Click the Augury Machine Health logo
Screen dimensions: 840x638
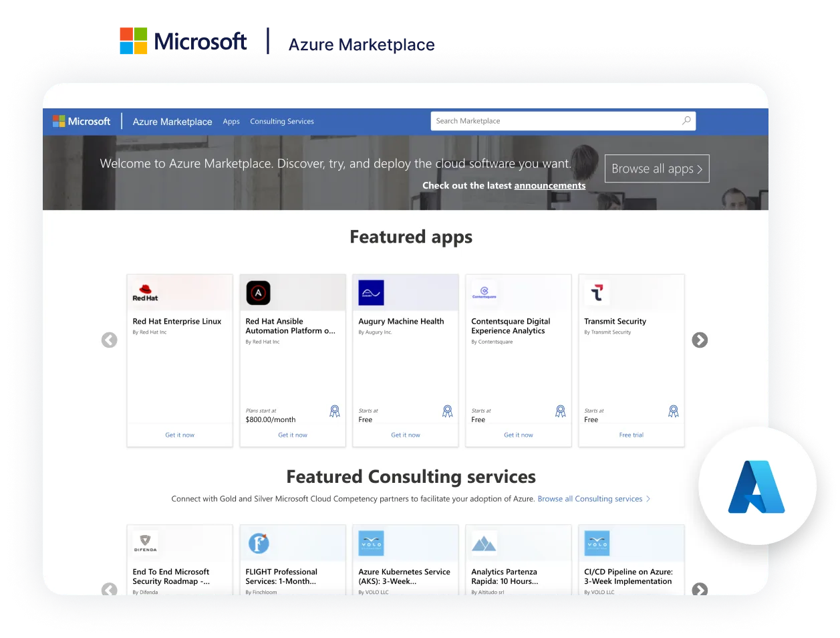[372, 293]
